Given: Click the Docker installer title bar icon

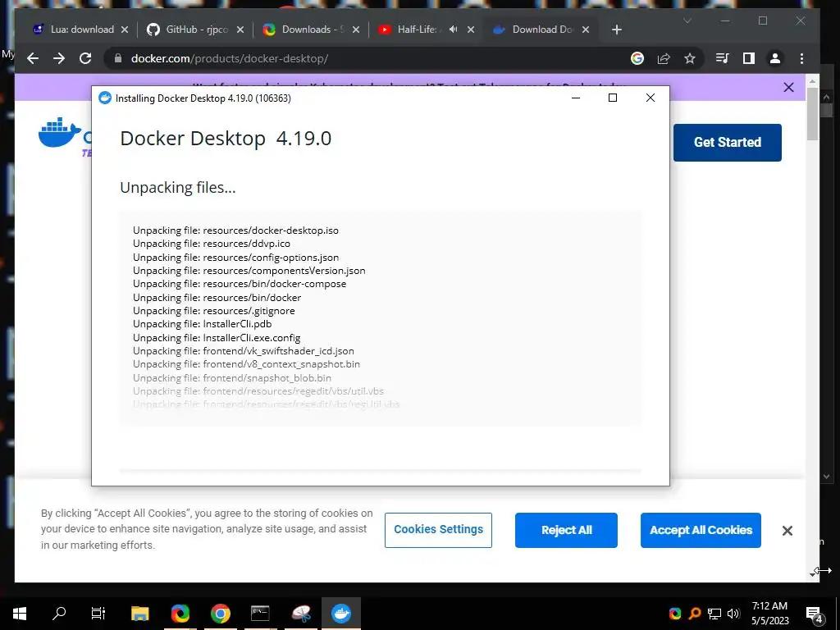Looking at the screenshot, I should (x=105, y=98).
